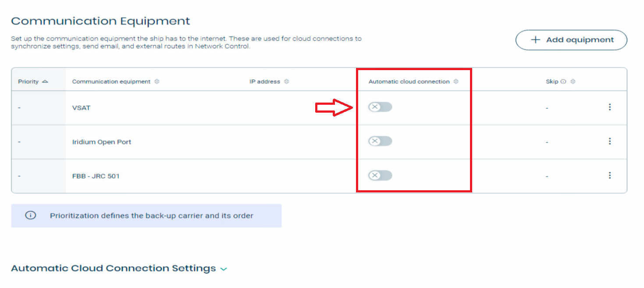
Task: Click the Communication equipment sort icon
Action: tap(157, 82)
